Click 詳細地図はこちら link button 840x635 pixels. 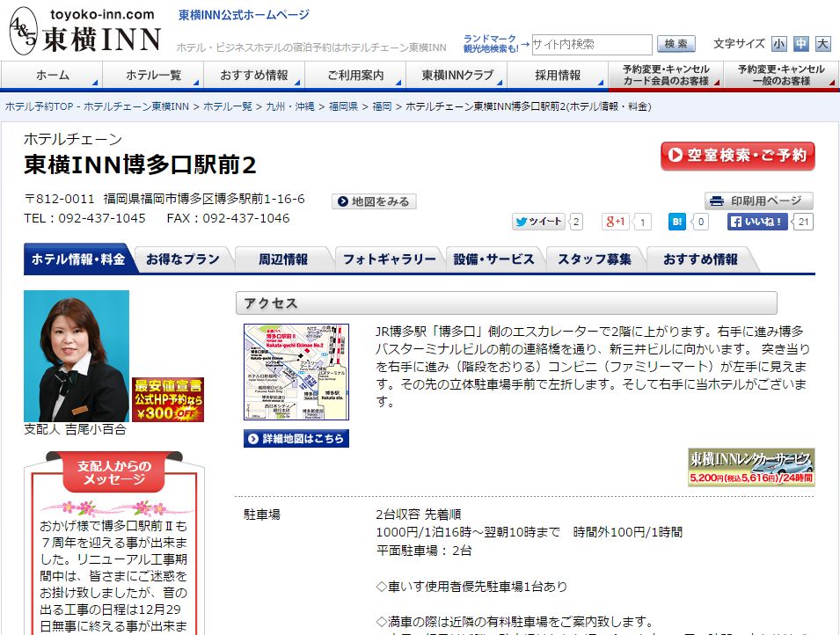[296, 438]
